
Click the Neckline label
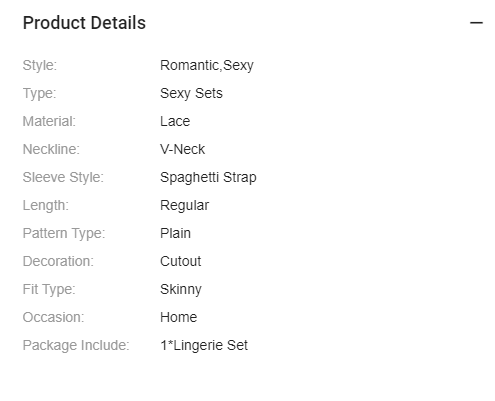pyautogui.click(x=51, y=149)
